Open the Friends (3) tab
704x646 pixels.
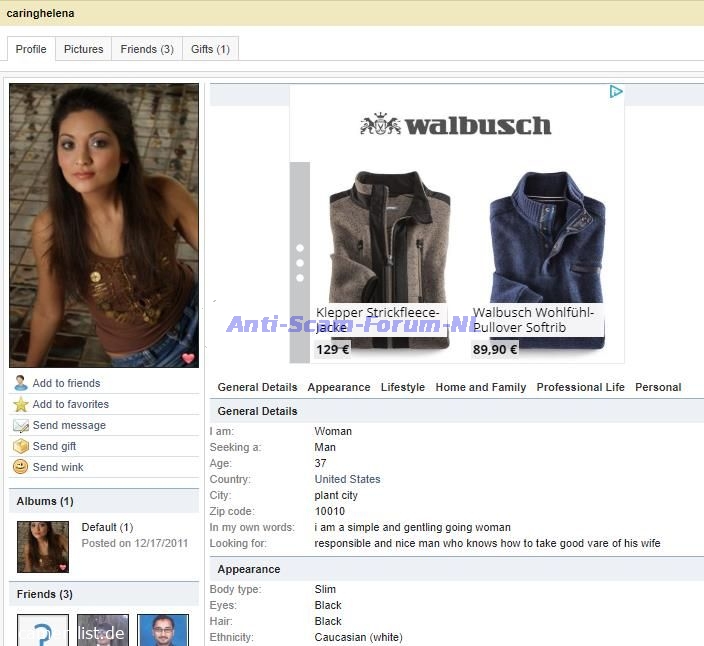pos(147,49)
